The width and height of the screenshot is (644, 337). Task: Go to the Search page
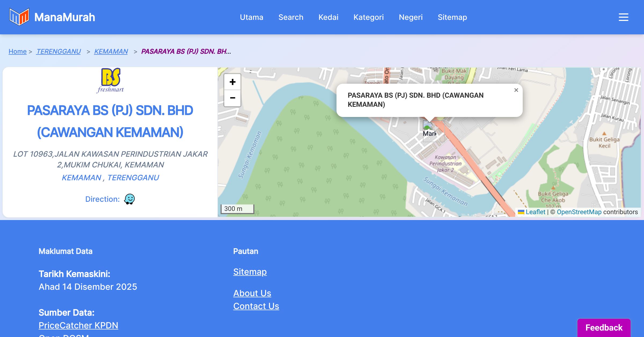[x=291, y=17]
